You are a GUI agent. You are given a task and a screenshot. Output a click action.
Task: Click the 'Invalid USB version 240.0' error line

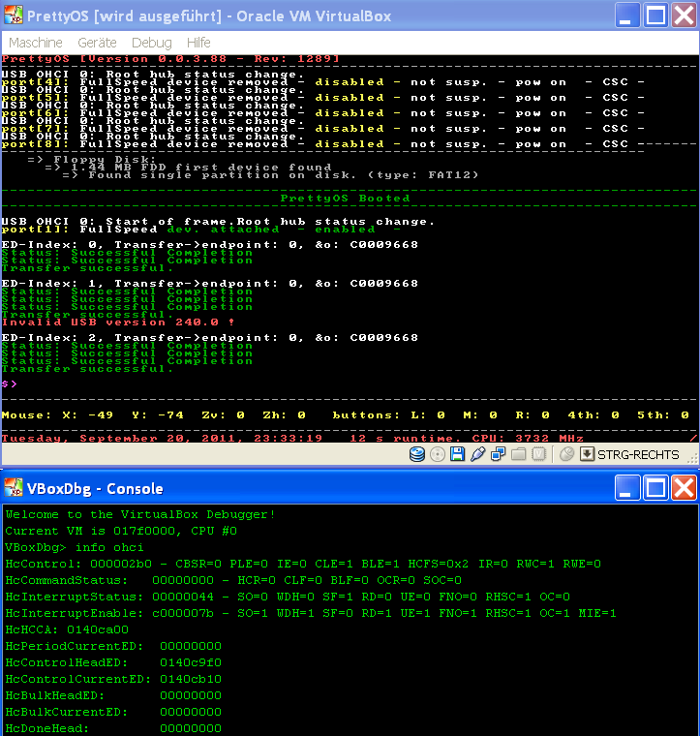118,322
